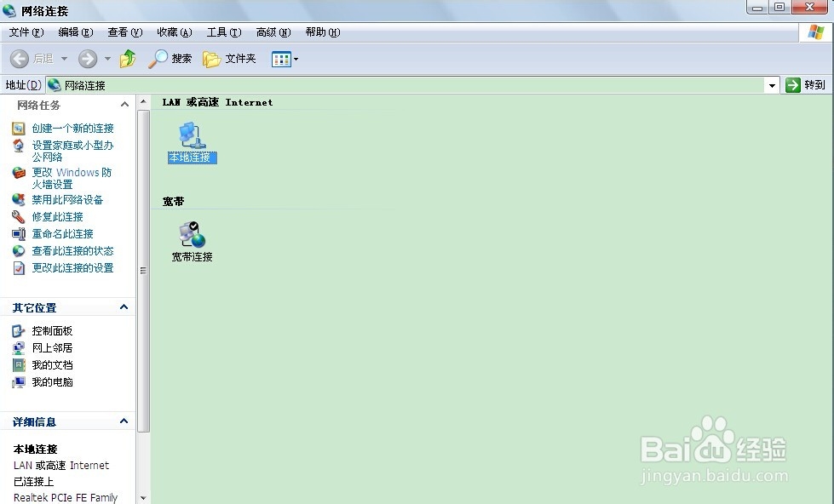Click the 网上邻居 icon

[x=19, y=348]
